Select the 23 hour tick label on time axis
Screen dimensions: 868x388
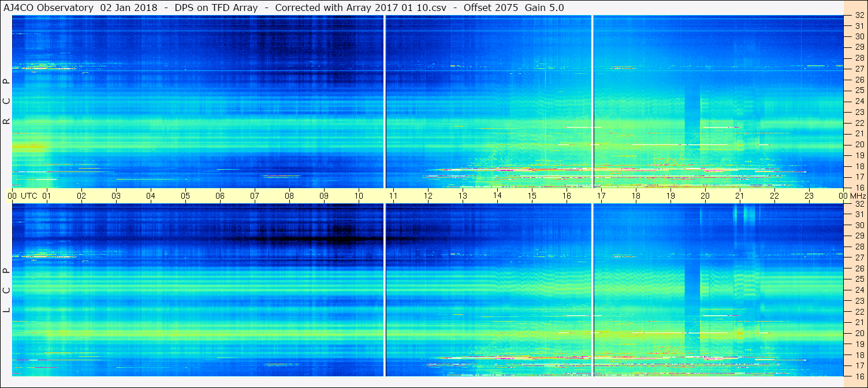point(809,196)
